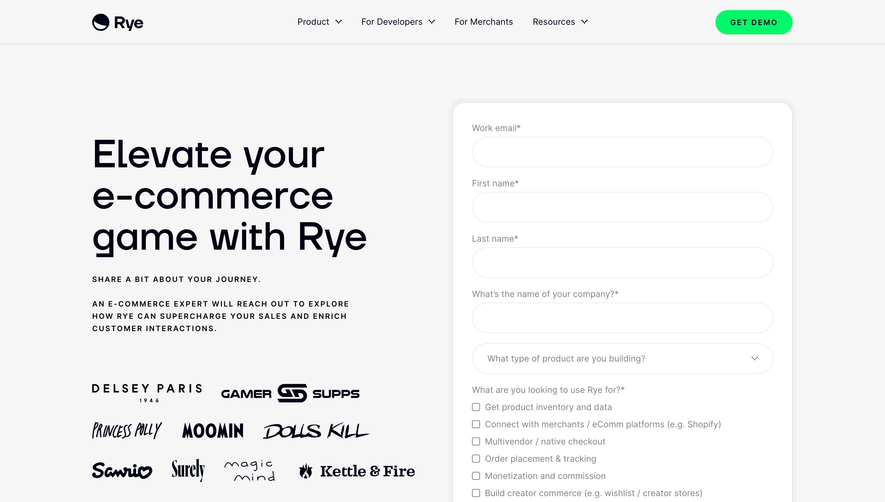Expand the Product chevron arrow
The height and width of the screenshot is (502, 885).
(339, 22)
